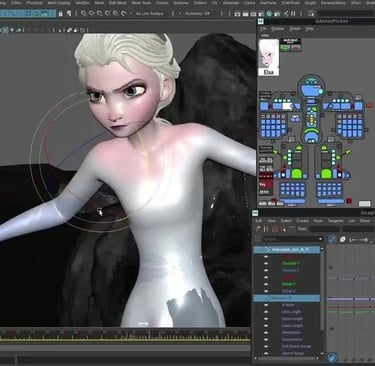
Task: Click the right foot blue bar in picker
Action: 331,201
